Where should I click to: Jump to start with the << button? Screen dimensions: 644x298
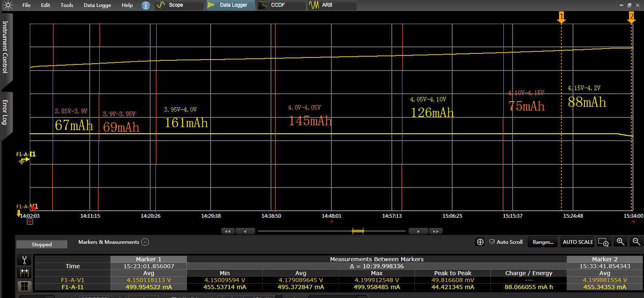pyautogui.click(x=228, y=231)
